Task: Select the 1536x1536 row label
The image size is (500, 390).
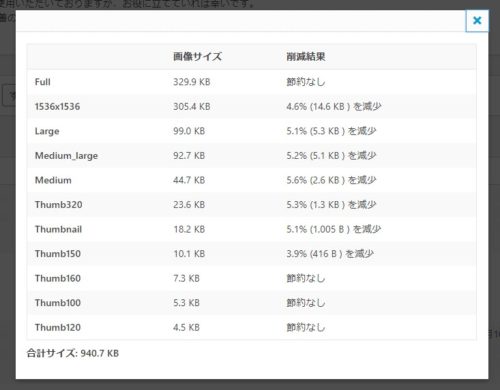Action: (57, 107)
